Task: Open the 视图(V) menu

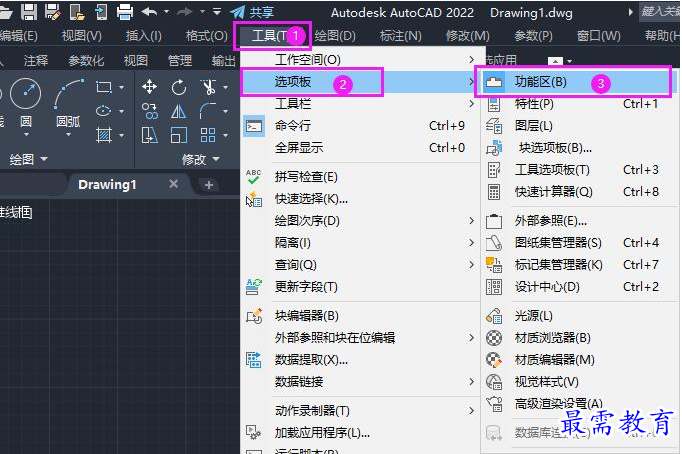Action: tap(81, 36)
